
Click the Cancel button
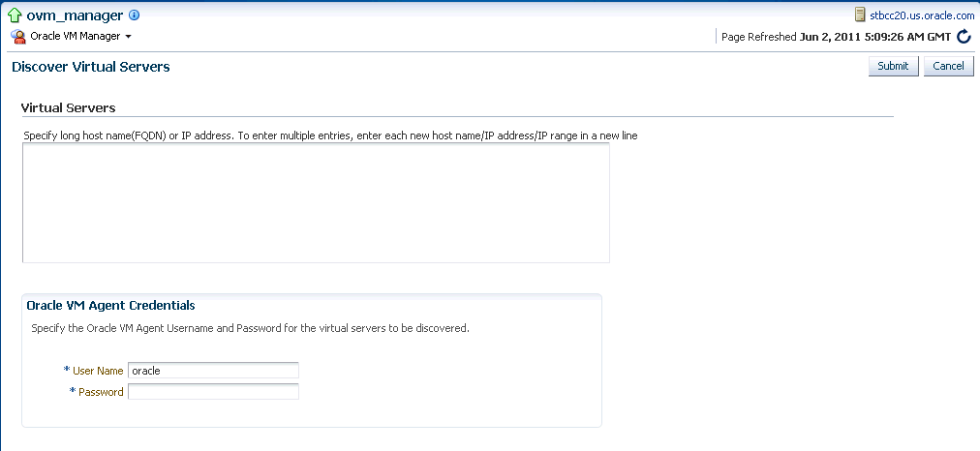948,66
